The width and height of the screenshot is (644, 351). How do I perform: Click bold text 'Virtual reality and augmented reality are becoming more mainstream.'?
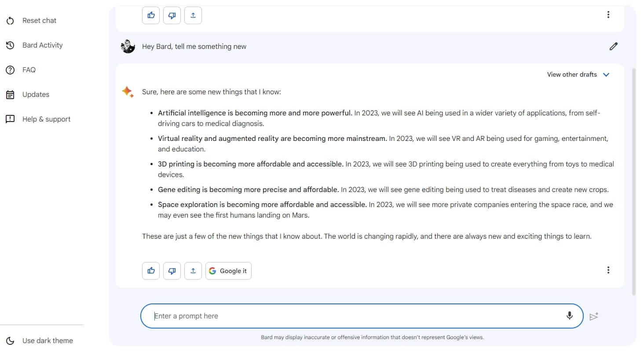click(273, 138)
